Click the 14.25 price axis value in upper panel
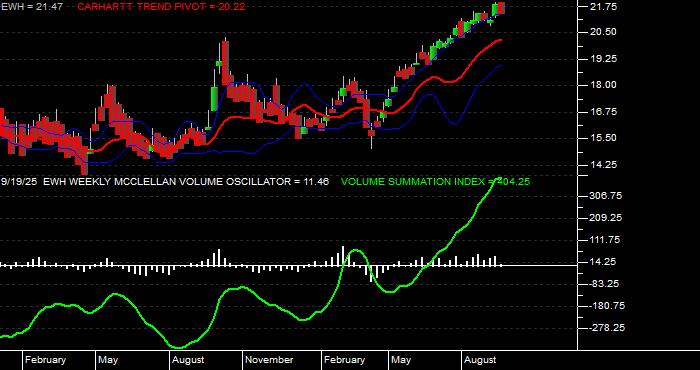Image resolution: width=700 pixels, height=370 pixels. coord(603,165)
